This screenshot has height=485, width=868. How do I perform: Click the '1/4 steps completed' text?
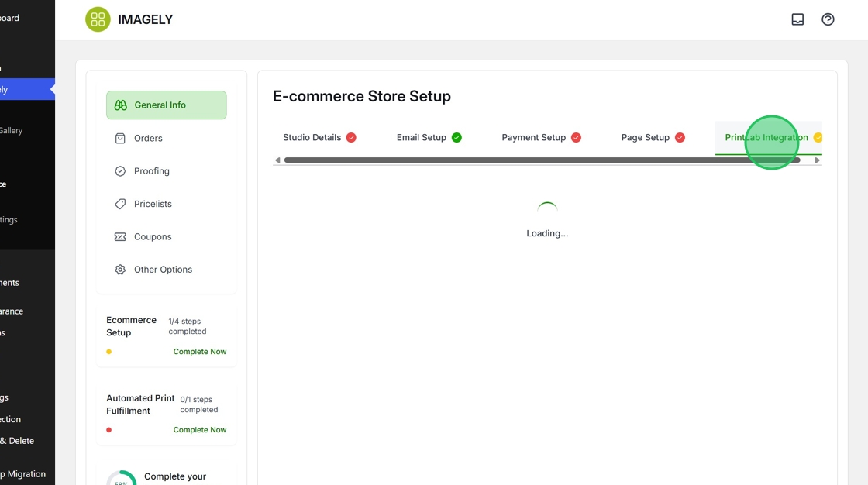[x=188, y=326]
